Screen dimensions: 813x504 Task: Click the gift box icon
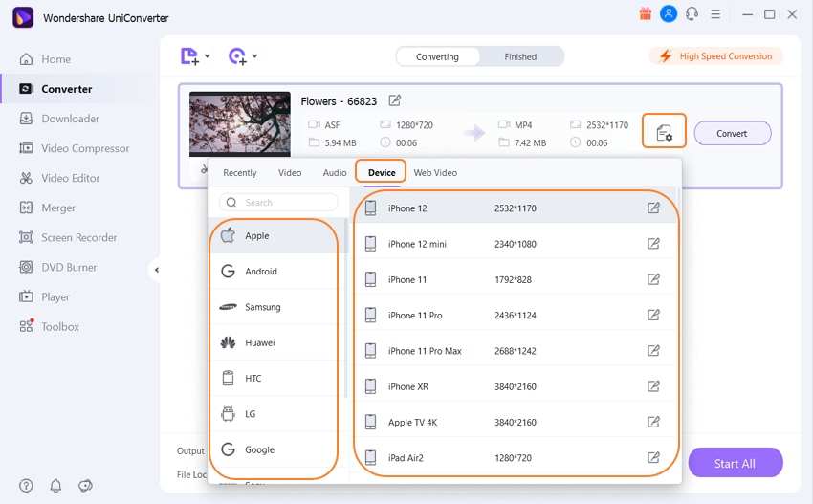[645, 14]
